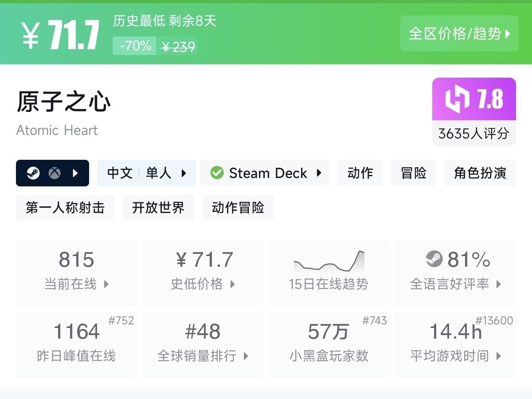Click the Steam logo beside 81%
The image size is (532, 399).
click(x=434, y=259)
